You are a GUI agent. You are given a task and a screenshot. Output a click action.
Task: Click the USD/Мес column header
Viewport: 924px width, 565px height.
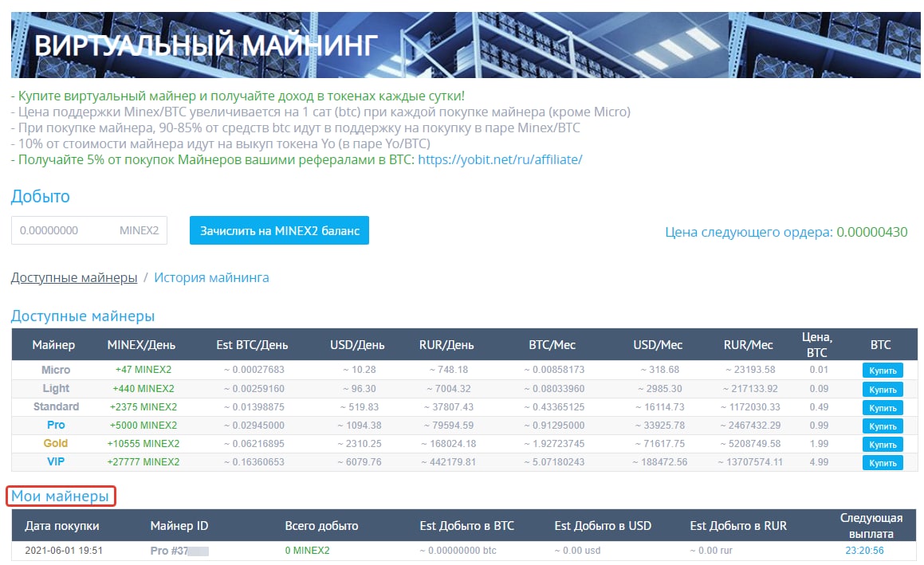tap(658, 344)
